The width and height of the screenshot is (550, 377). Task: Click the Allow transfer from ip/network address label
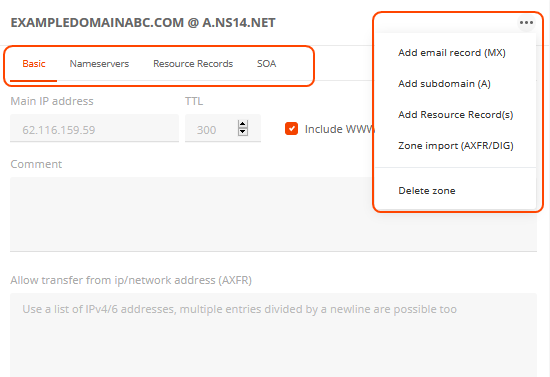point(131,280)
